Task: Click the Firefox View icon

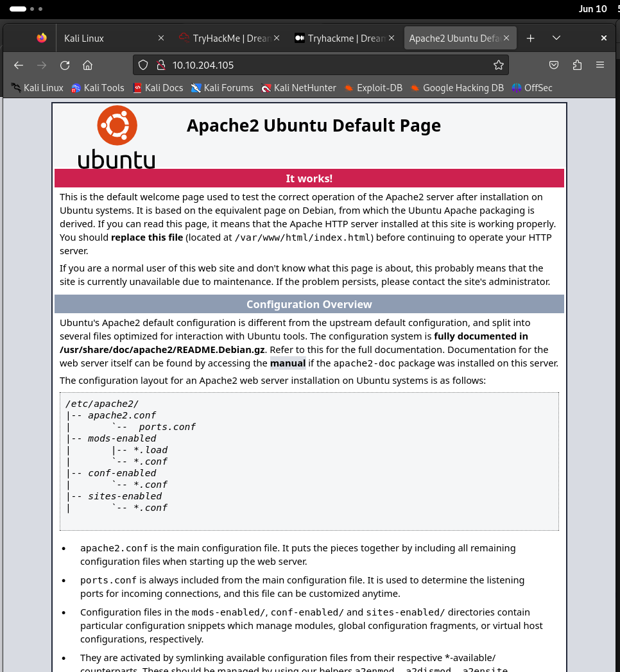Action: (x=42, y=38)
